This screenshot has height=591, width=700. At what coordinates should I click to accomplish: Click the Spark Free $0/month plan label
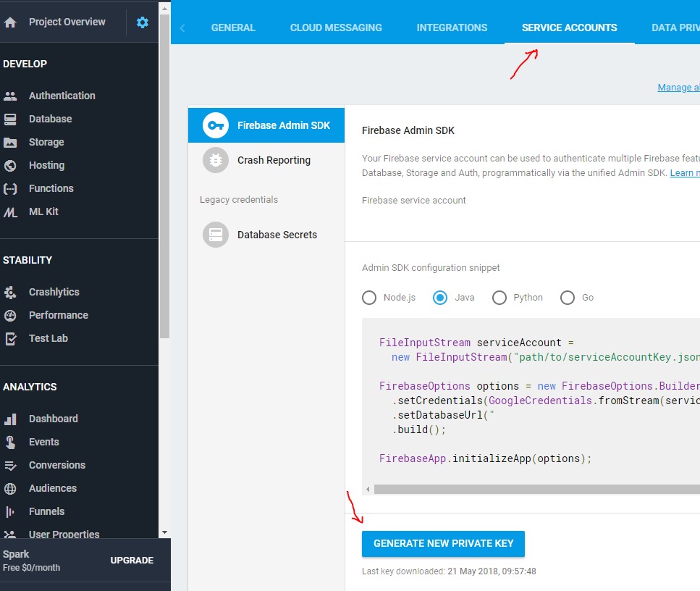pos(31,561)
